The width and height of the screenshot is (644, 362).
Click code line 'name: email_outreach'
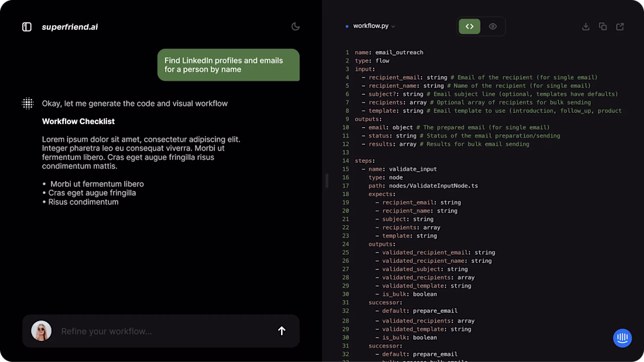tap(389, 52)
